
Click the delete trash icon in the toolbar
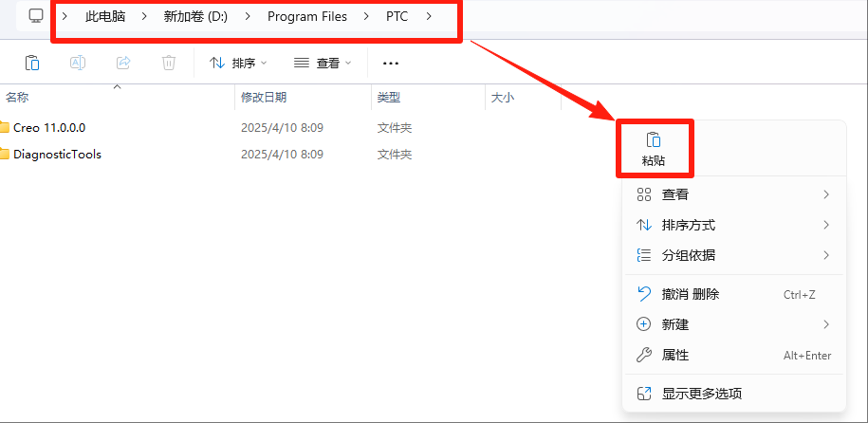click(x=169, y=63)
